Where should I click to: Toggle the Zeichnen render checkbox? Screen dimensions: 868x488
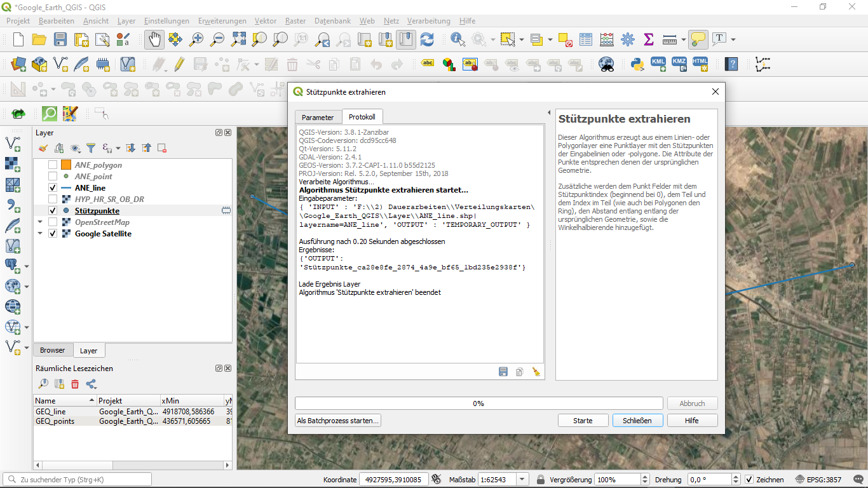click(x=749, y=480)
